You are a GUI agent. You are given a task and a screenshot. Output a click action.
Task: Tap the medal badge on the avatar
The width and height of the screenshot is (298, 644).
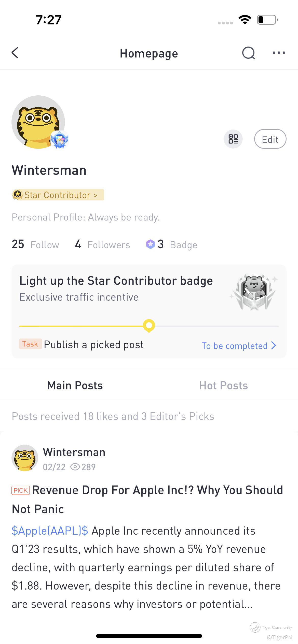point(60,140)
